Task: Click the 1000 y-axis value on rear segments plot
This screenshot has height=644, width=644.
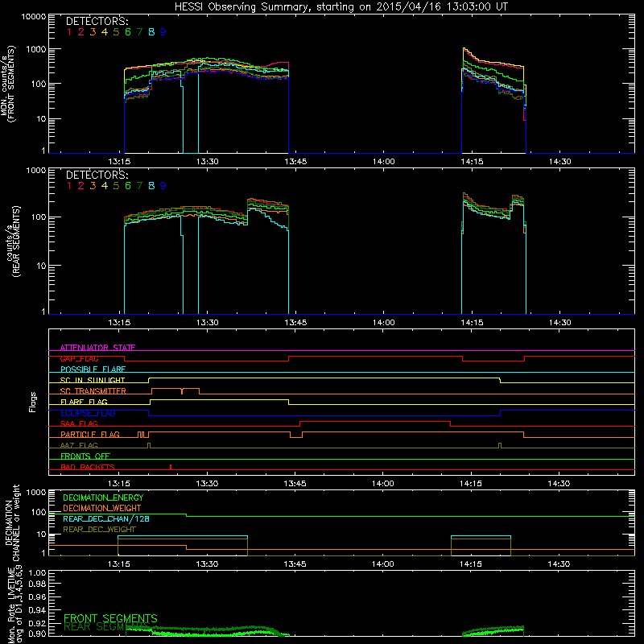Action: coord(36,171)
